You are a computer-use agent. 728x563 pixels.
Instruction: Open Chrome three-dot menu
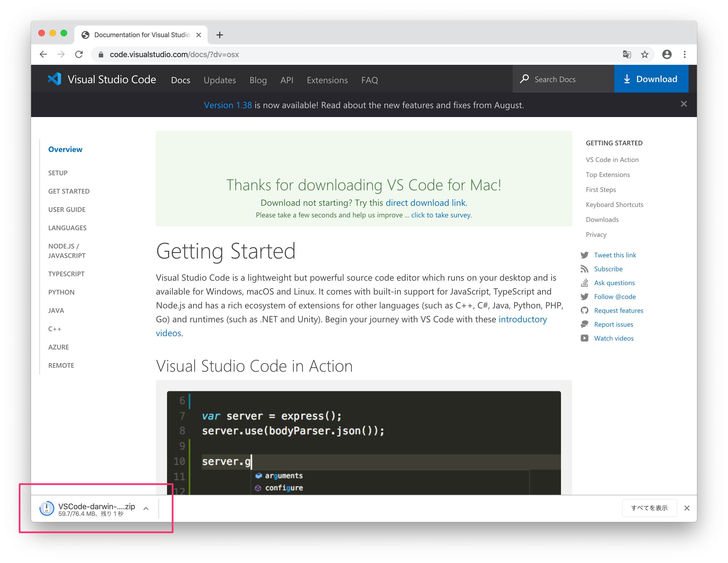tap(685, 54)
